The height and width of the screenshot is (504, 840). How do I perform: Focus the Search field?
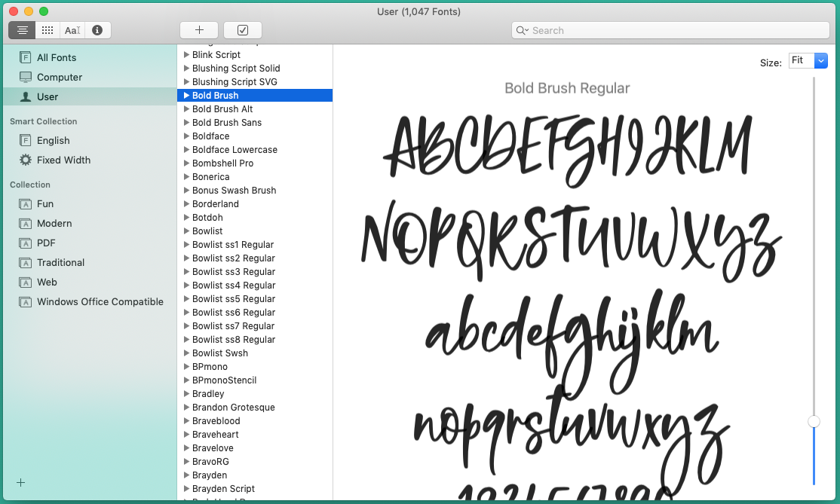[670, 30]
